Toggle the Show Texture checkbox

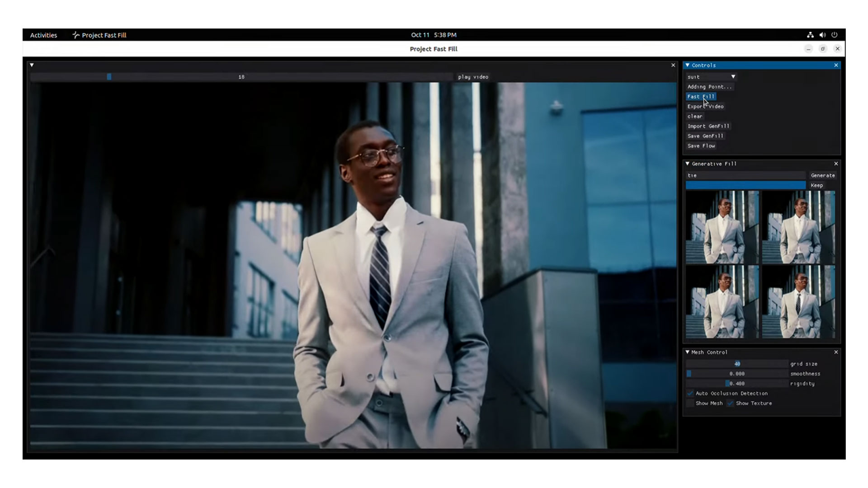pos(730,403)
